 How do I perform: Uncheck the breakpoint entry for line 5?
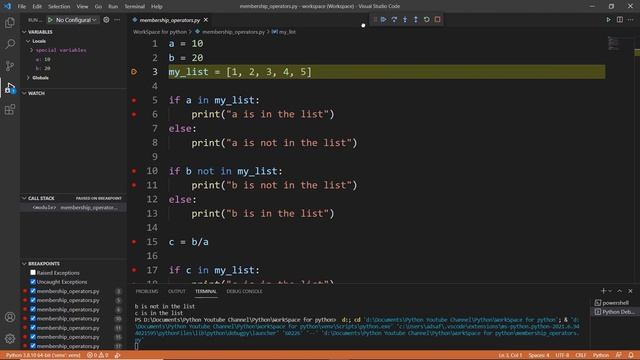33,300
